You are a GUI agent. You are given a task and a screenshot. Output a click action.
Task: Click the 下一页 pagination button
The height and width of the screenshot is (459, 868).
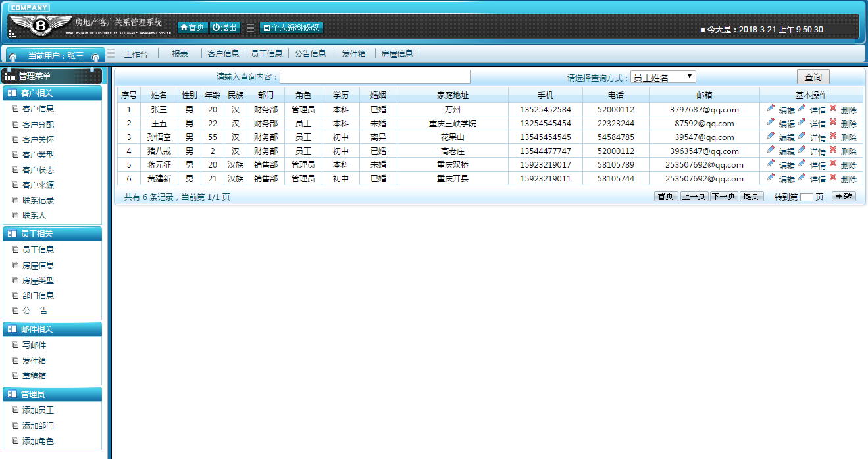tap(723, 197)
